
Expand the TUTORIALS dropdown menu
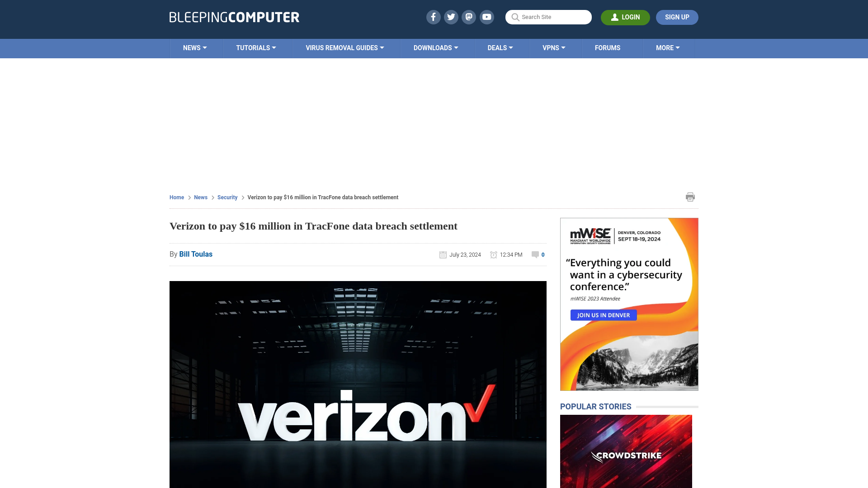click(256, 47)
